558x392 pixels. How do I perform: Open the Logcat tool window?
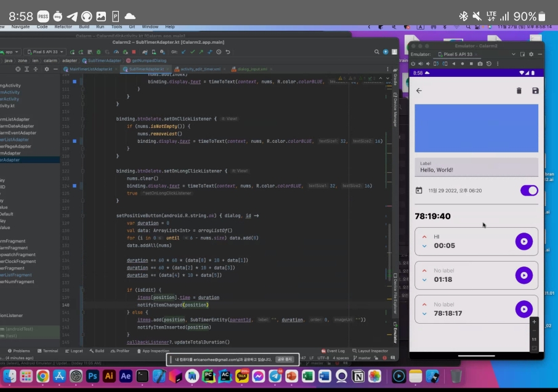pyautogui.click(x=74, y=351)
